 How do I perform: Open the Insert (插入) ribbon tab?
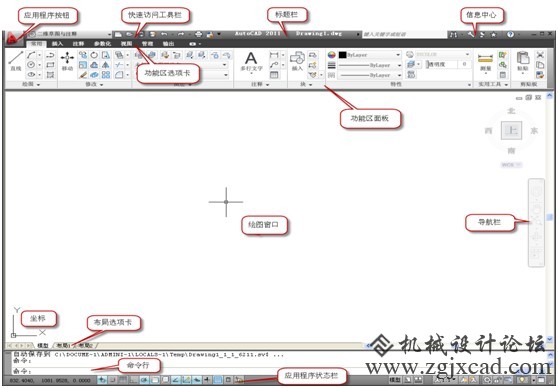click(x=57, y=44)
